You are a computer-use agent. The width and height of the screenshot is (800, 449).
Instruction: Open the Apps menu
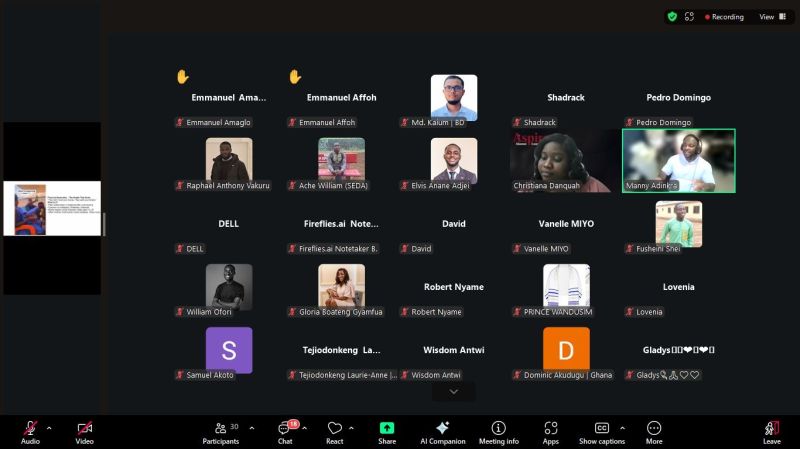551,433
